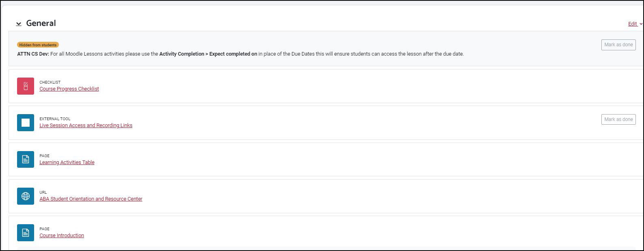The height and width of the screenshot is (251, 644).
Task: Toggle Mark as done for Live Session Access
Action: click(618, 119)
